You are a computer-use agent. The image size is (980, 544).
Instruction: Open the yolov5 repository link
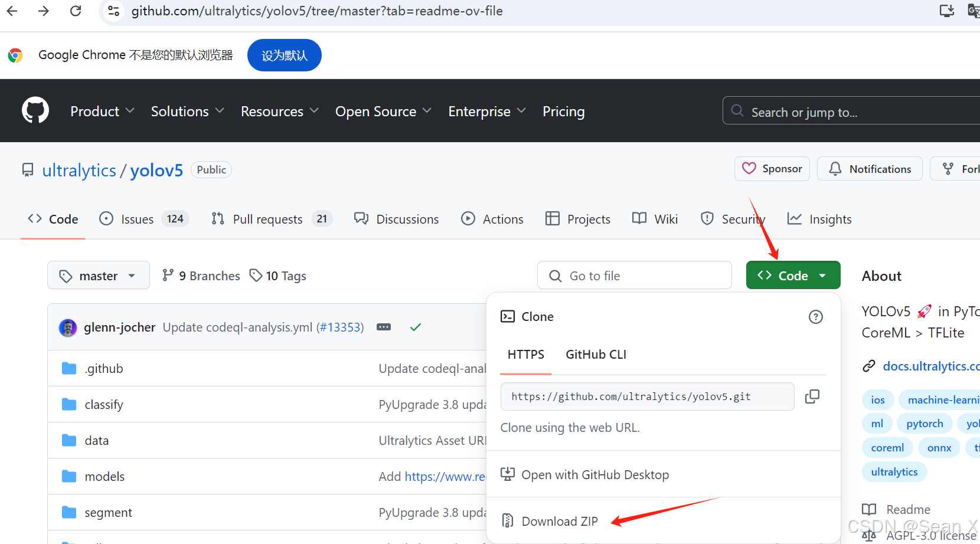pyautogui.click(x=156, y=170)
